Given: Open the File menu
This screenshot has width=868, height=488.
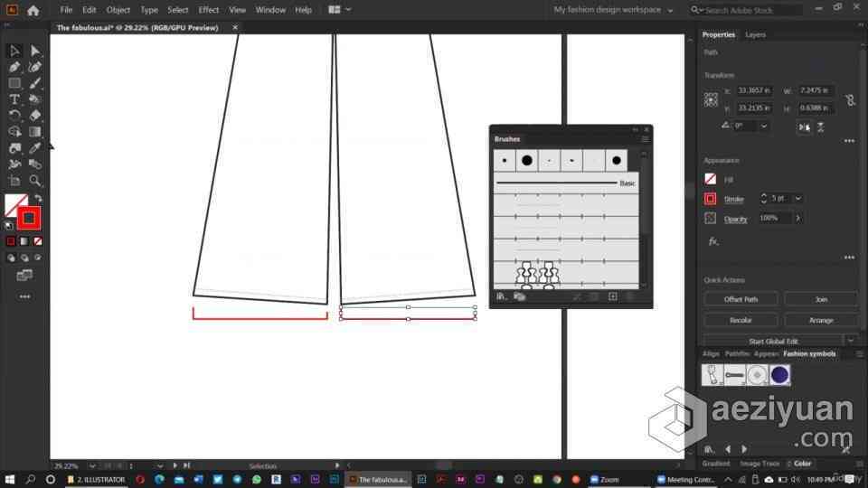Looking at the screenshot, I should click(x=66, y=10).
